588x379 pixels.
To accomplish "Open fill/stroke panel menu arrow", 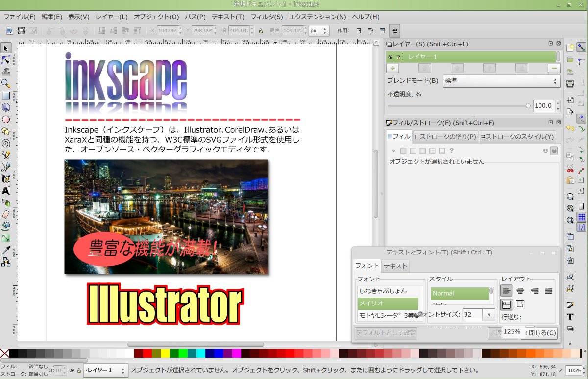I will [550, 123].
